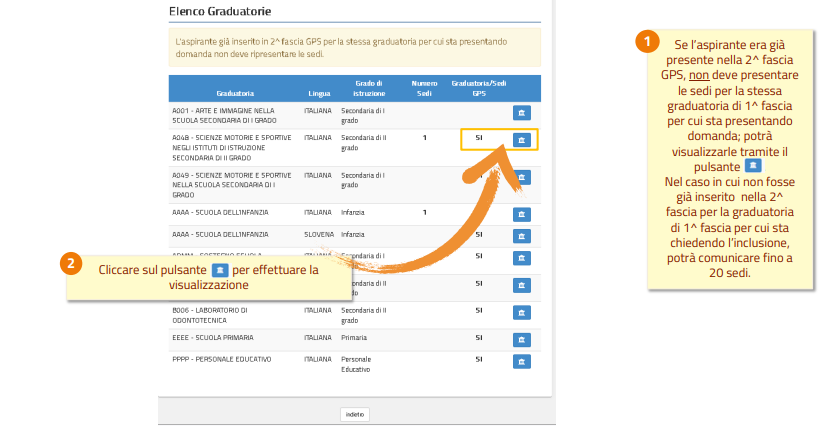Click Secondaria di II grado in A048 row

[x=364, y=143]
